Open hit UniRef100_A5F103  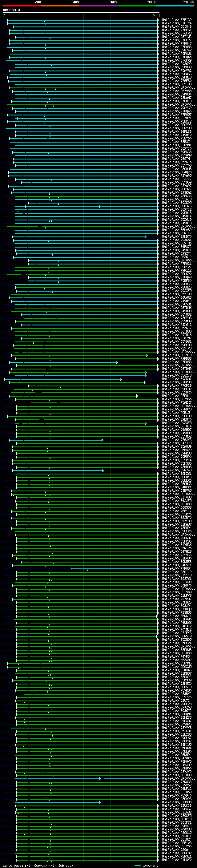(177, 843)
